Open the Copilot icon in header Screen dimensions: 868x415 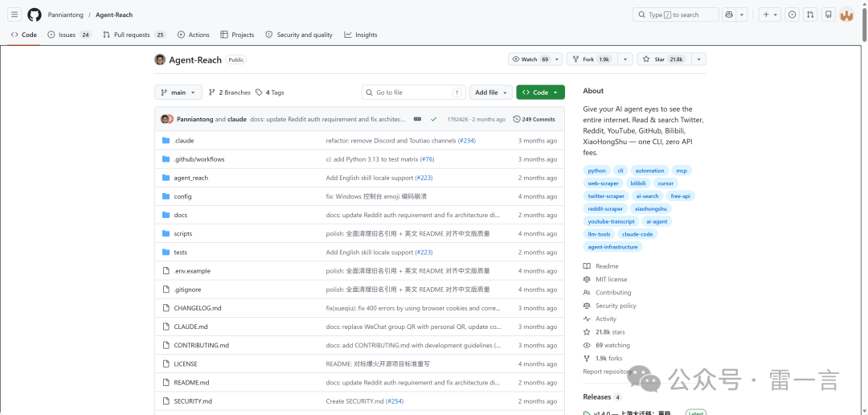click(x=728, y=15)
